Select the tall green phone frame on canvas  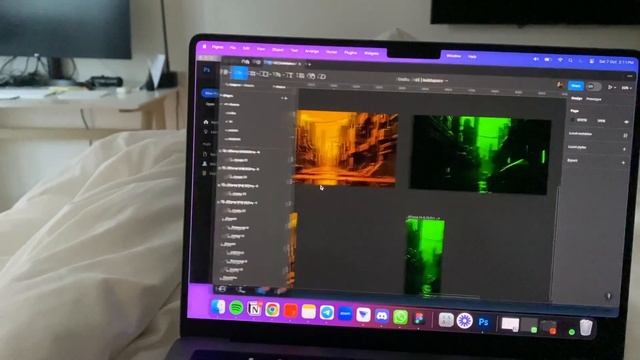(425, 257)
